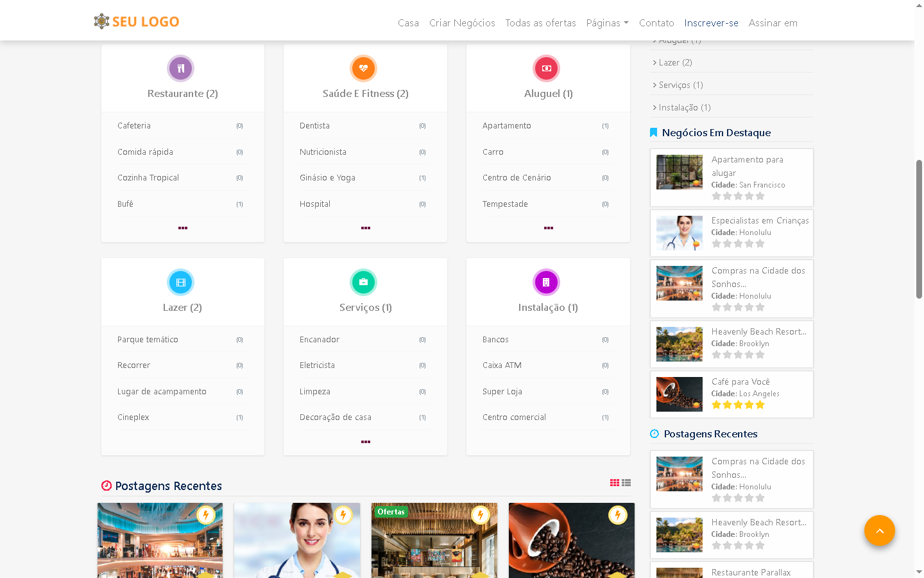Open the Inscrever-se link
This screenshot has width=924, height=578.
pyautogui.click(x=711, y=23)
